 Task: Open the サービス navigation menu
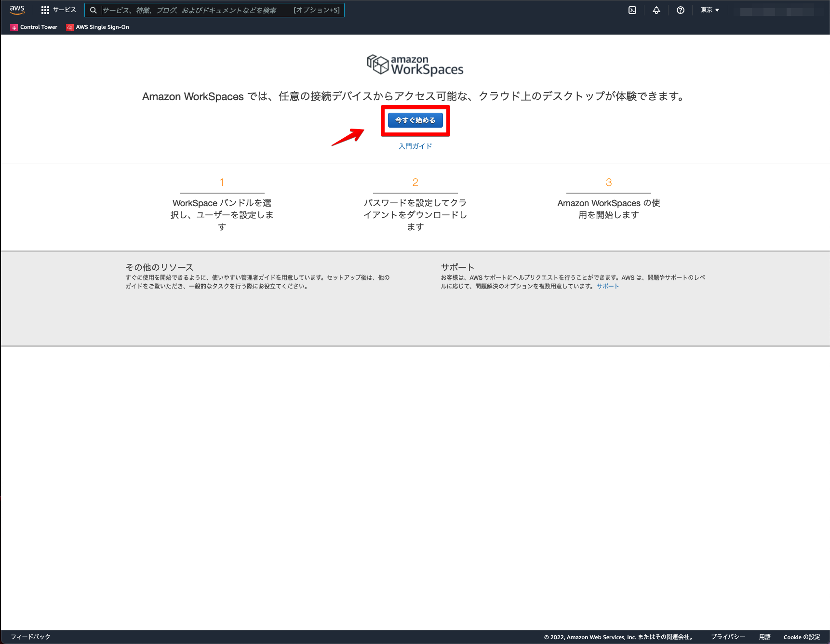(x=63, y=10)
